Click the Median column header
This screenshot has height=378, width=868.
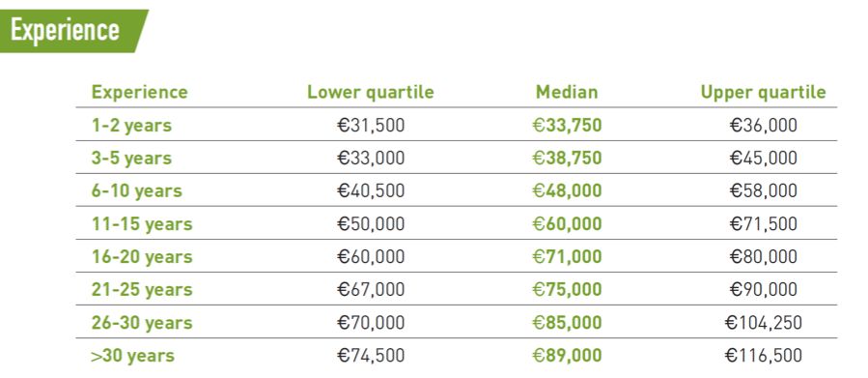567,92
